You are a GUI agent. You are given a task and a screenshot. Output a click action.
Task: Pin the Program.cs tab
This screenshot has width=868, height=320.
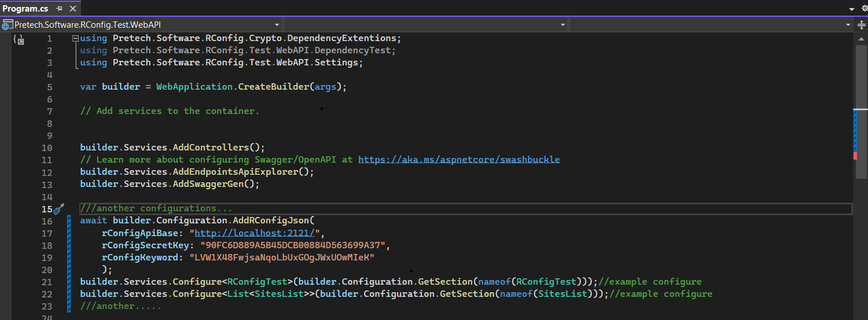pyautogui.click(x=59, y=9)
